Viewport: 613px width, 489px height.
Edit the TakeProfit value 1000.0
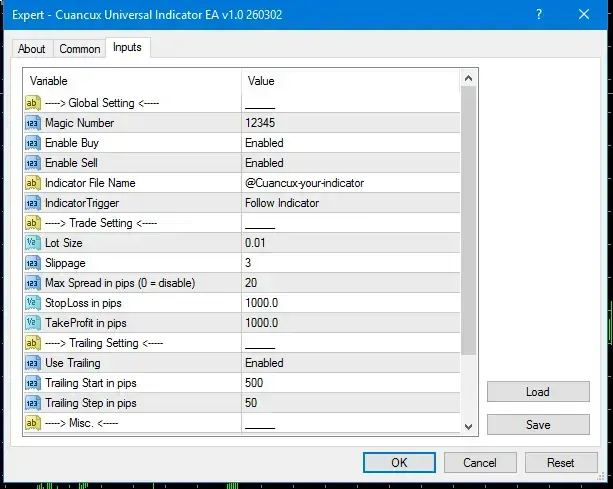coord(351,323)
